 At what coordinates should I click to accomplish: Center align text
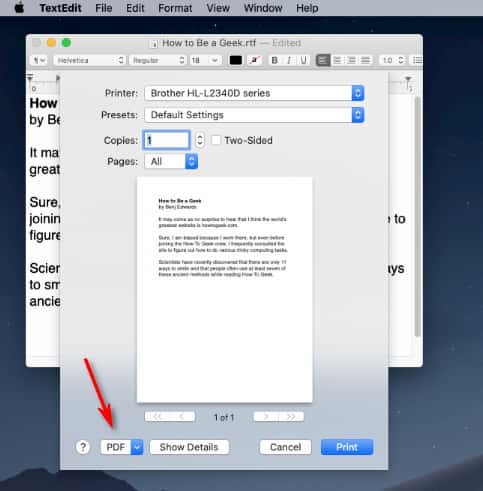coord(337,60)
